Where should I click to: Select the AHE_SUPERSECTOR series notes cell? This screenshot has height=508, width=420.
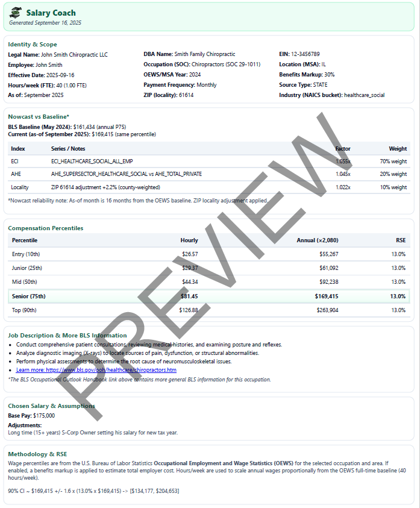point(127,174)
